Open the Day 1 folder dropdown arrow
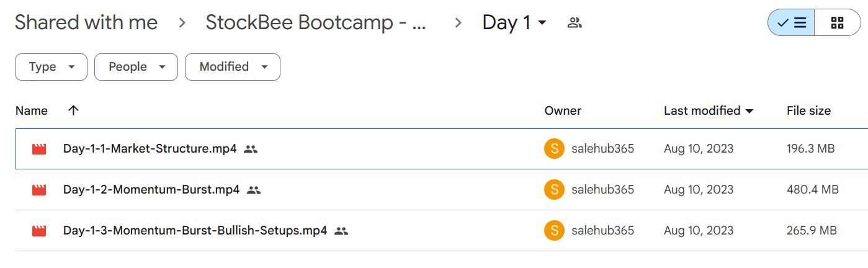The image size is (868, 268). click(x=542, y=23)
